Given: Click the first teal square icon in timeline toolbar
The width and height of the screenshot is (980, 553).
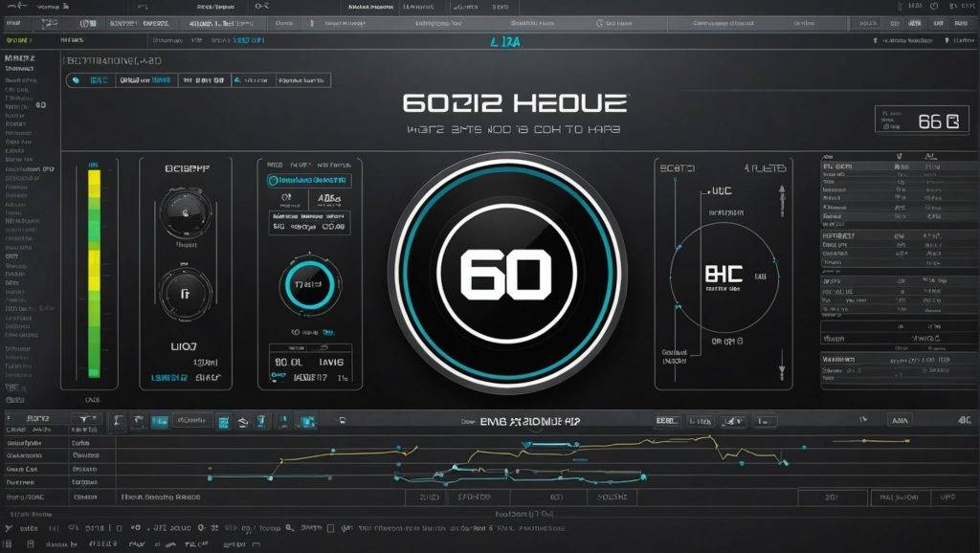Looking at the screenshot, I should point(159,420).
